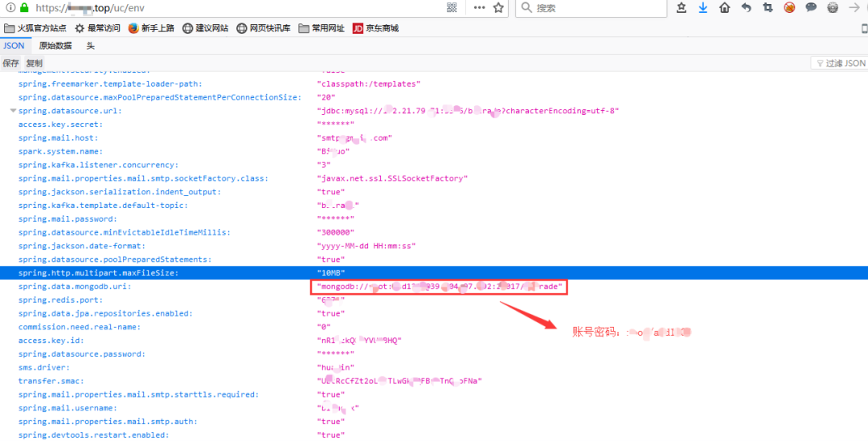Open the bookmarks library star-tray icon
The height and width of the screenshot is (441, 868).
coord(682,8)
